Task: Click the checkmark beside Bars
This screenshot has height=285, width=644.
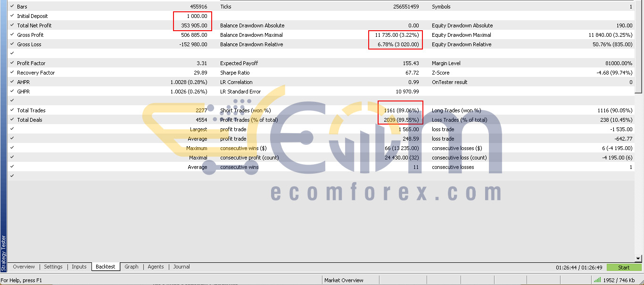Action: (x=12, y=7)
